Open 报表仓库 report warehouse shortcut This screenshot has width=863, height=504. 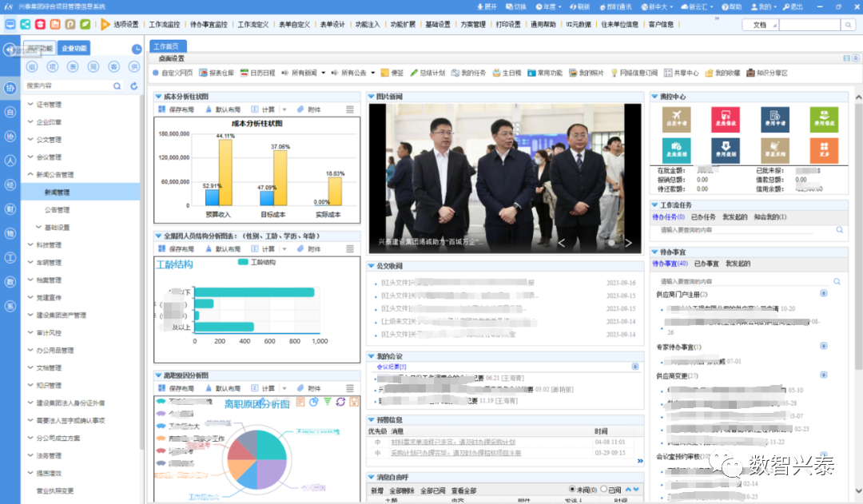pos(216,73)
